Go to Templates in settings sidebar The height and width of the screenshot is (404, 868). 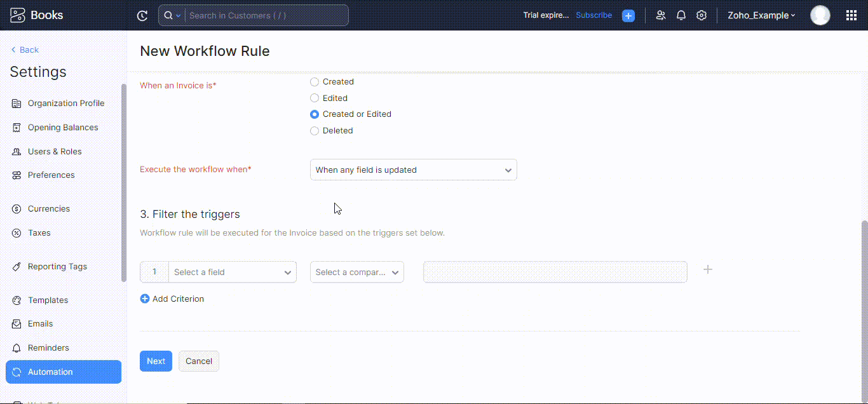click(x=48, y=300)
